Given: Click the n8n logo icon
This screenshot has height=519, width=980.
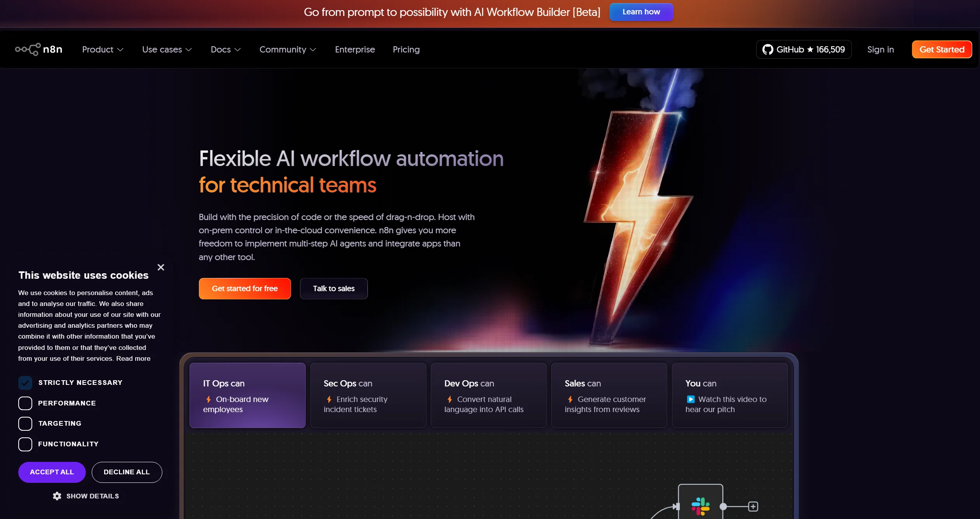Looking at the screenshot, I should tap(28, 49).
